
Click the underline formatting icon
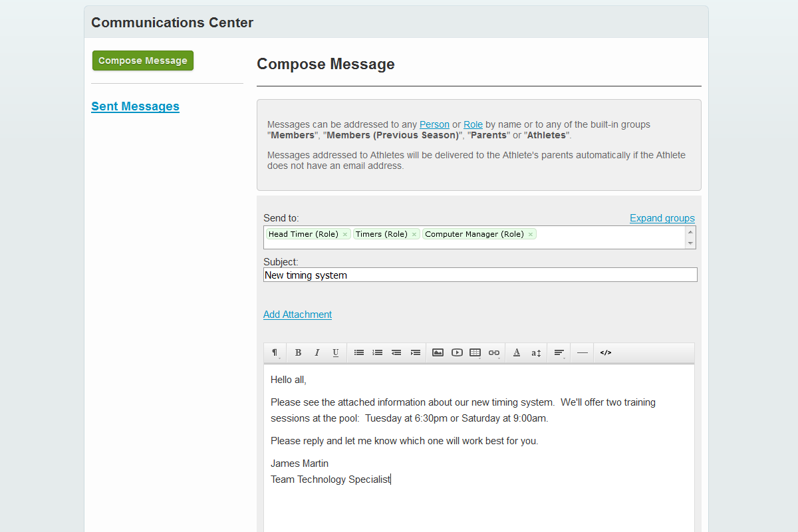point(336,352)
